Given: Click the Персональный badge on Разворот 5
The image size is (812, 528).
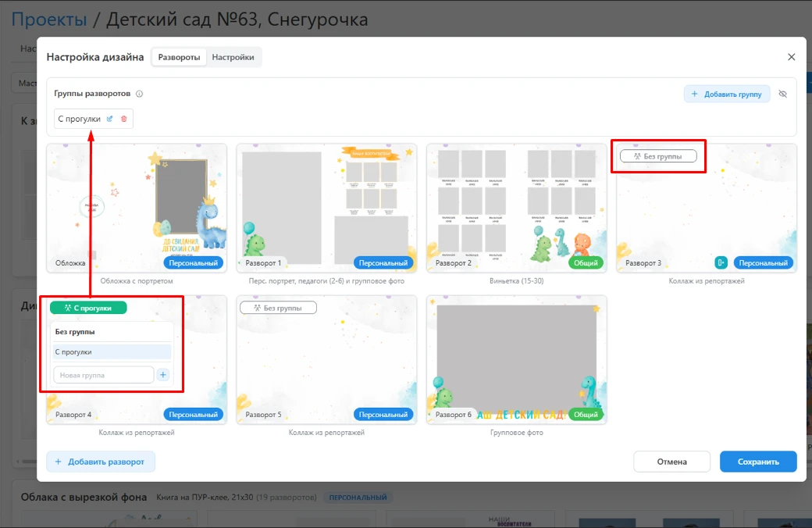Looking at the screenshot, I should (x=383, y=415).
